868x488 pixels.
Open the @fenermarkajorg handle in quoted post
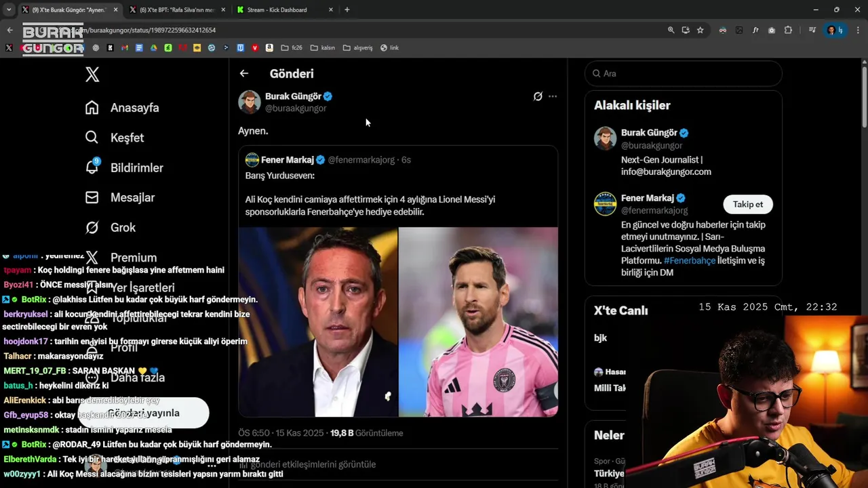click(363, 160)
